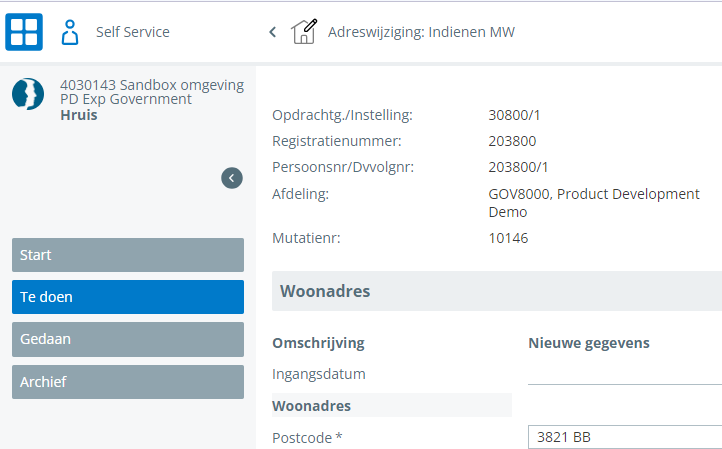Collapse the sidebar with the round chevron
This screenshot has width=722, height=449.
232,178
